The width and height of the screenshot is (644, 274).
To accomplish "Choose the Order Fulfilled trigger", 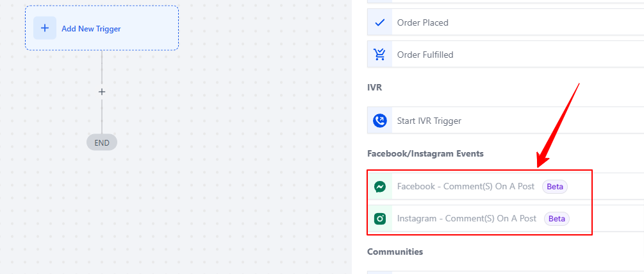I will [x=506, y=55].
